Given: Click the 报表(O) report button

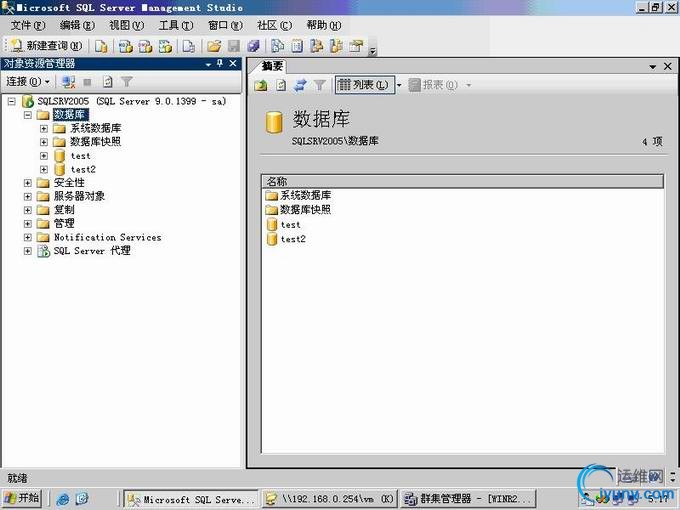Looking at the screenshot, I should 434,85.
